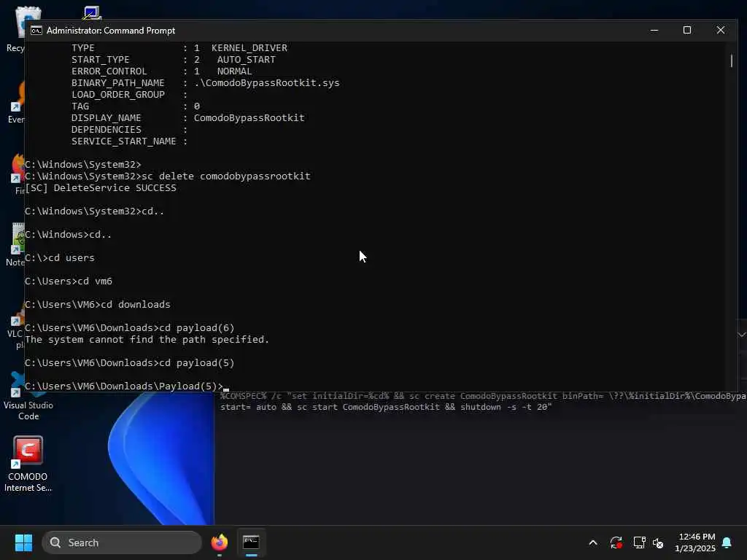
Task: Click the muted volume tray icon
Action: tap(658, 542)
